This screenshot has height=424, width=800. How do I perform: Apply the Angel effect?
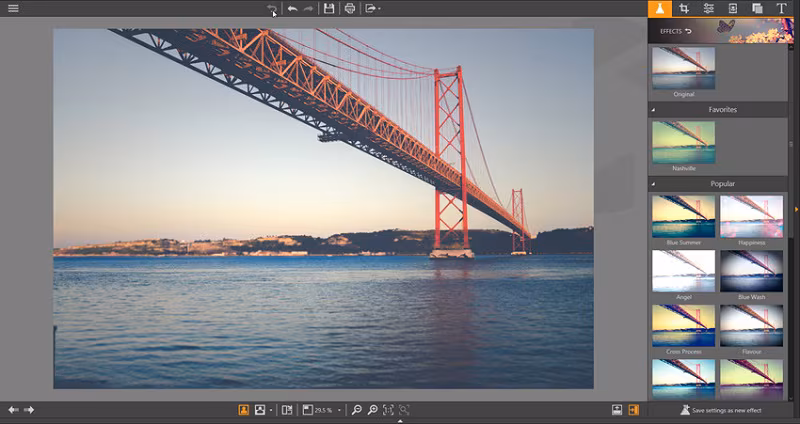tap(683, 271)
